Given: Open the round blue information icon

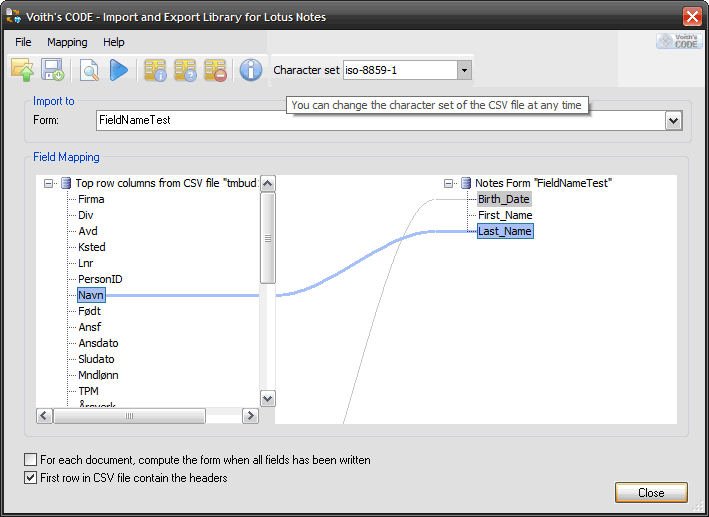Looking at the screenshot, I should (251, 70).
